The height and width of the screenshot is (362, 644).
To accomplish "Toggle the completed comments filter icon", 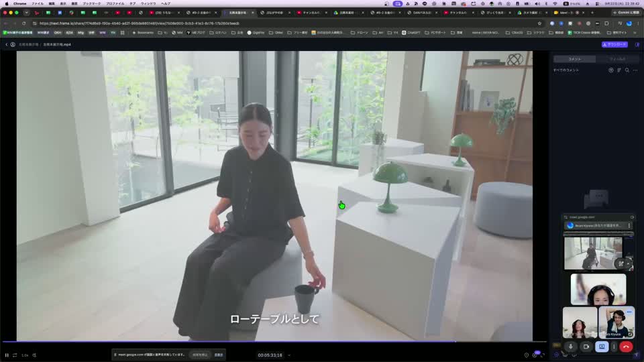I will coord(610,70).
